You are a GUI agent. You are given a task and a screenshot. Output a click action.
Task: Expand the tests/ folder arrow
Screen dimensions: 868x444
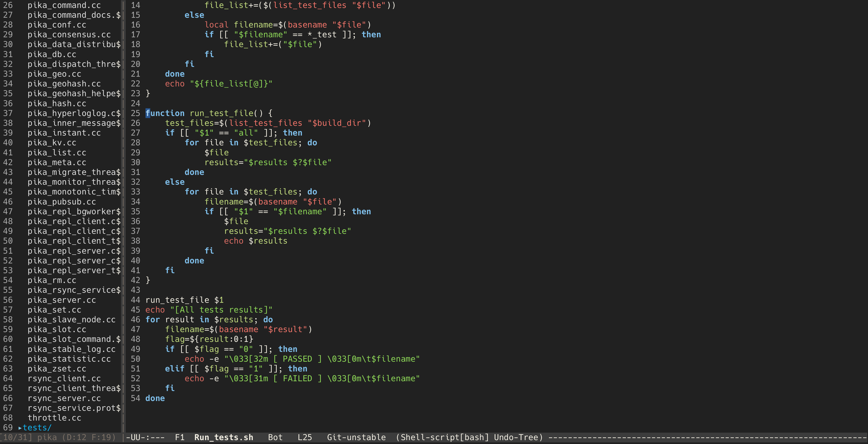pyautogui.click(x=20, y=428)
